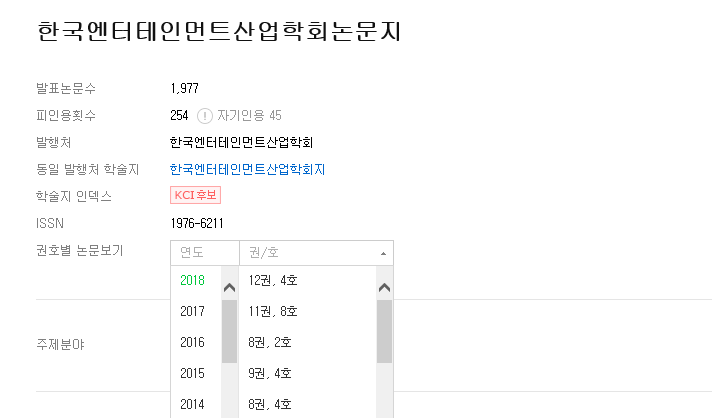Open the 연도 year dropdown
The width and height of the screenshot is (712, 418).
click(x=205, y=253)
